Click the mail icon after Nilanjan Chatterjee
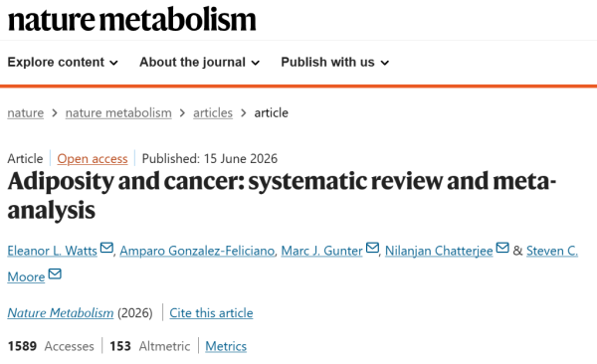Viewport: 597px width, 364px height. [502, 248]
